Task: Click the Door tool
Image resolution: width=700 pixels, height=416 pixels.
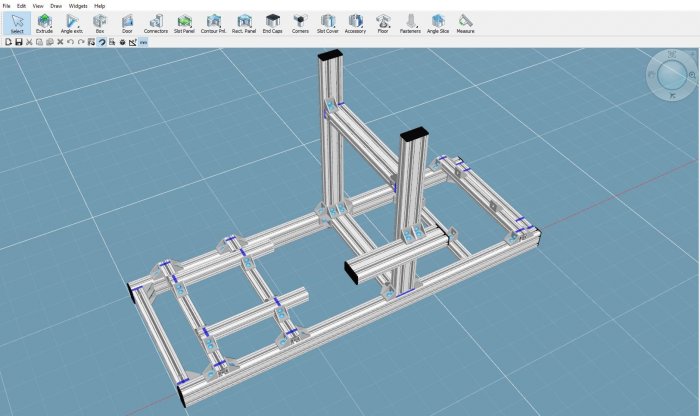Action: tap(127, 22)
